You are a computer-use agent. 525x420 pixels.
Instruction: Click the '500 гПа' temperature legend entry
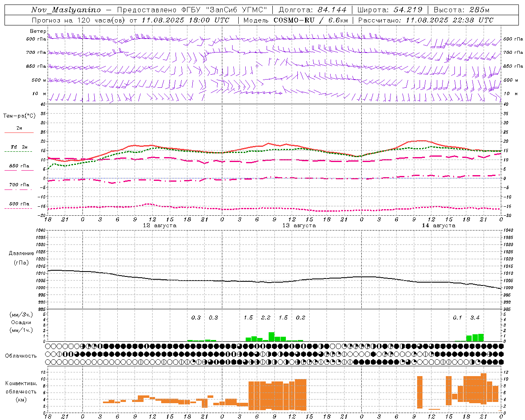(19, 204)
